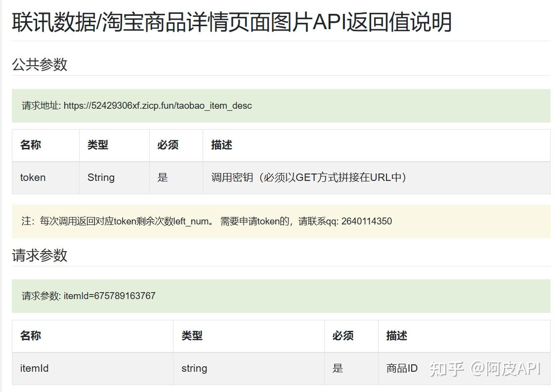Image resolution: width=555 pixels, height=392 pixels.
Task: Click the 是 cell in the token row
Action: click(x=163, y=177)
